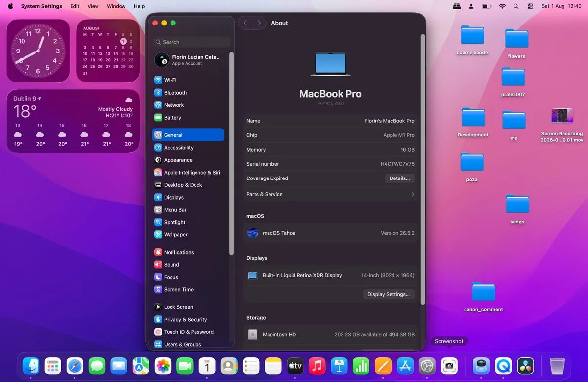This screenshot has height=382, width=588.
Task: Click the analog clock widget
Action: coord(38,51)
